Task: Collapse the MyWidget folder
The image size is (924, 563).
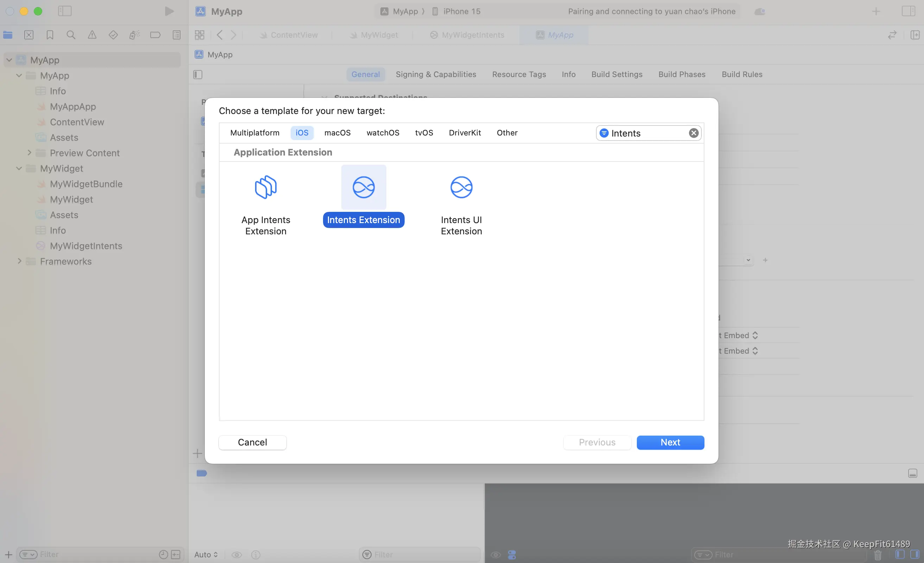Action: pos(19,169)
